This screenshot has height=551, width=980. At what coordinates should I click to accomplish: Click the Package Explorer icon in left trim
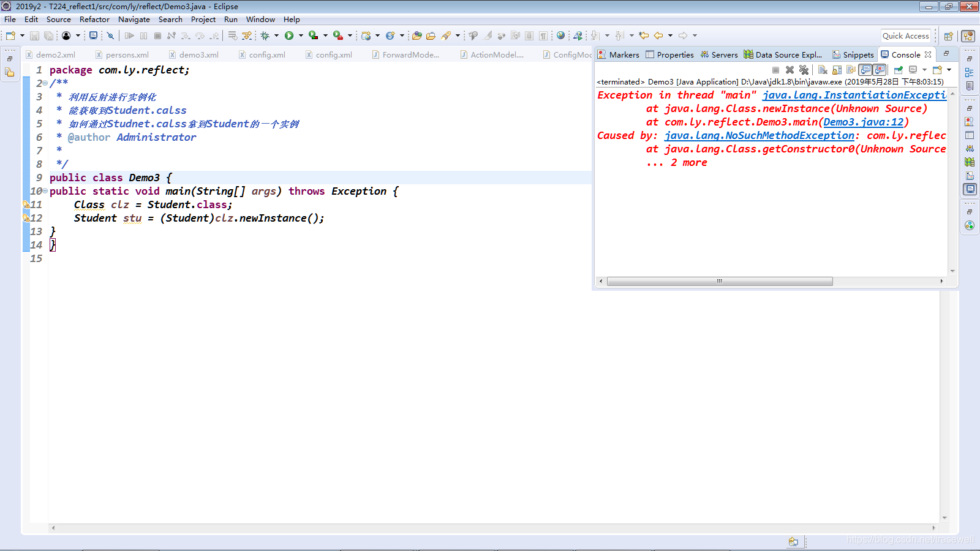(x=9, y=73)
